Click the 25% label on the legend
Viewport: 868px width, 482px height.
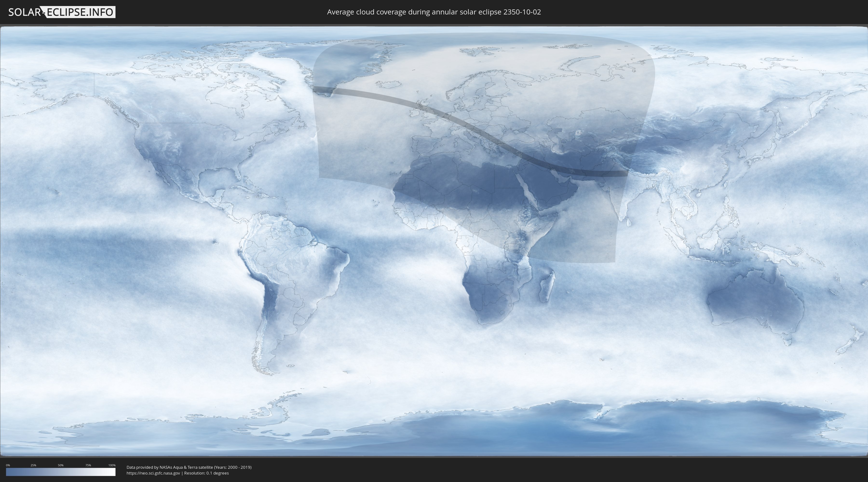pyautogui.click(x=33, y=465)
